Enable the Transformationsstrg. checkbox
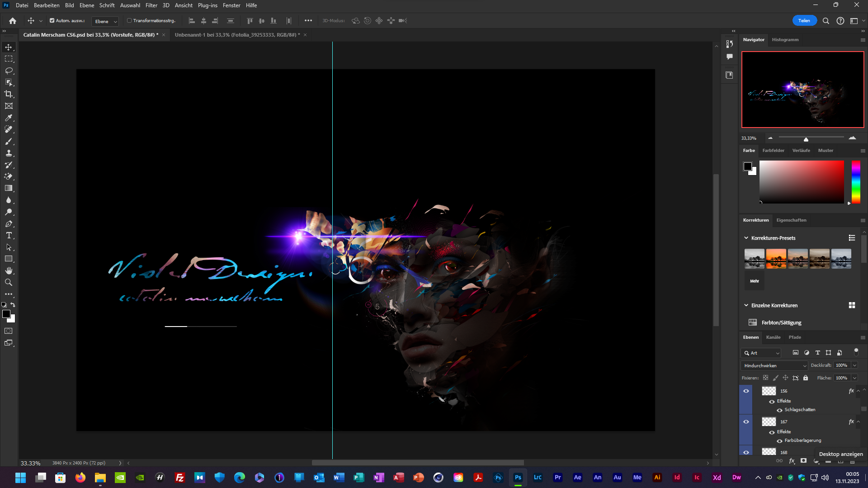Viewport: 868px width, 488px height. pos(129,21)
